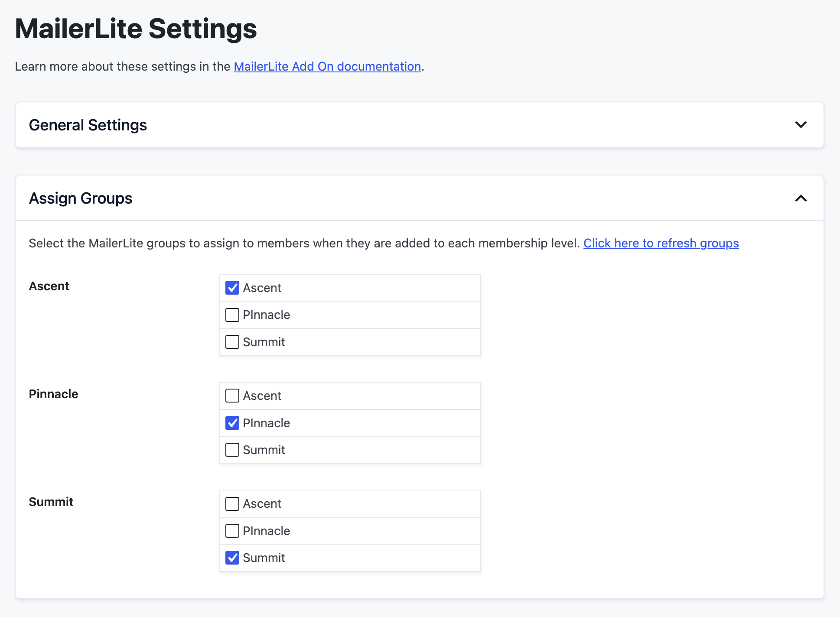Click the MailerLite Settings page title
The image size is (840, 617).
tap(136, 29)
